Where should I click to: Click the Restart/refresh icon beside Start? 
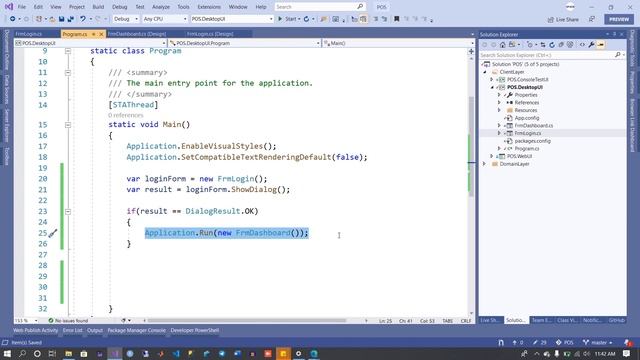pos(307,19)
